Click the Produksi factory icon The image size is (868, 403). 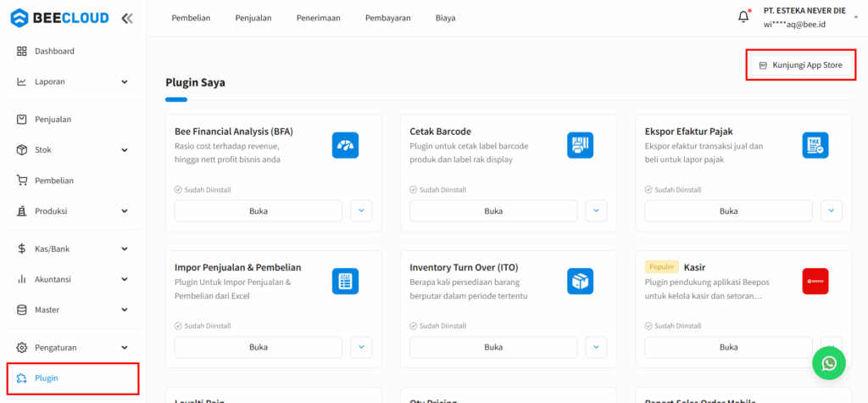coord(21,210)
